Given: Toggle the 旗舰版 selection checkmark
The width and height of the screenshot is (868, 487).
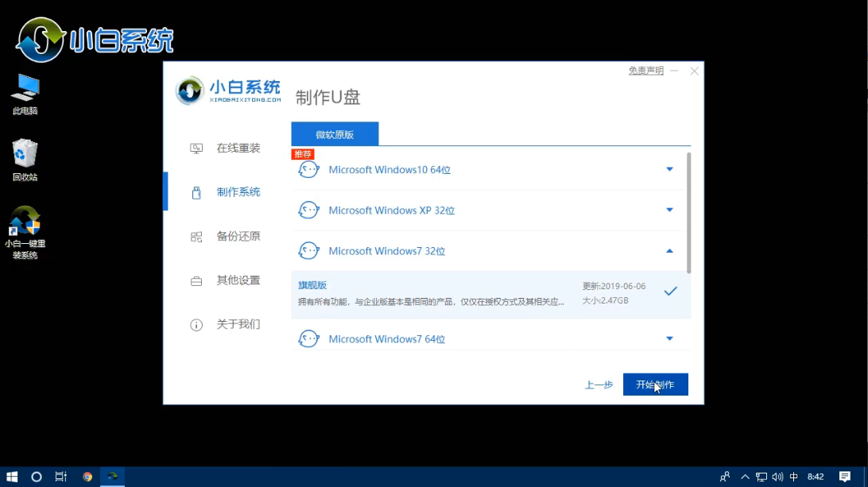Looking at the screenshot, I should click(670, 291).
